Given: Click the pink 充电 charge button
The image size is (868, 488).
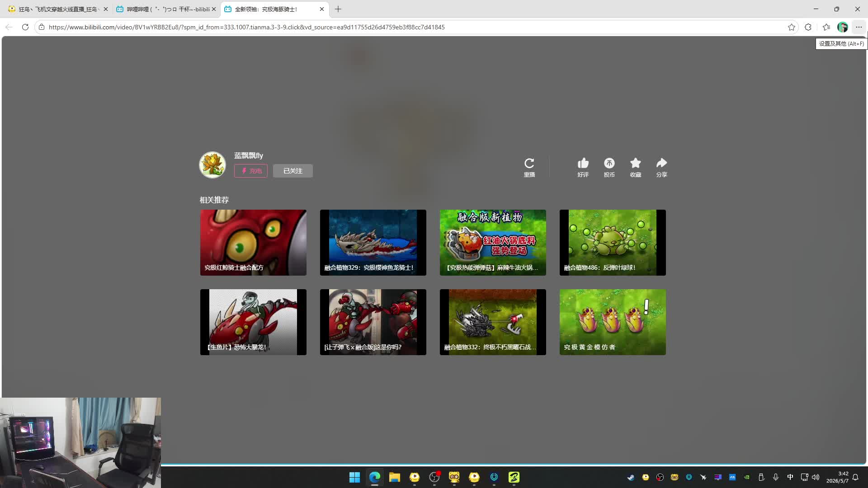Looking at the screenshot, I should (x=251, y=171).
